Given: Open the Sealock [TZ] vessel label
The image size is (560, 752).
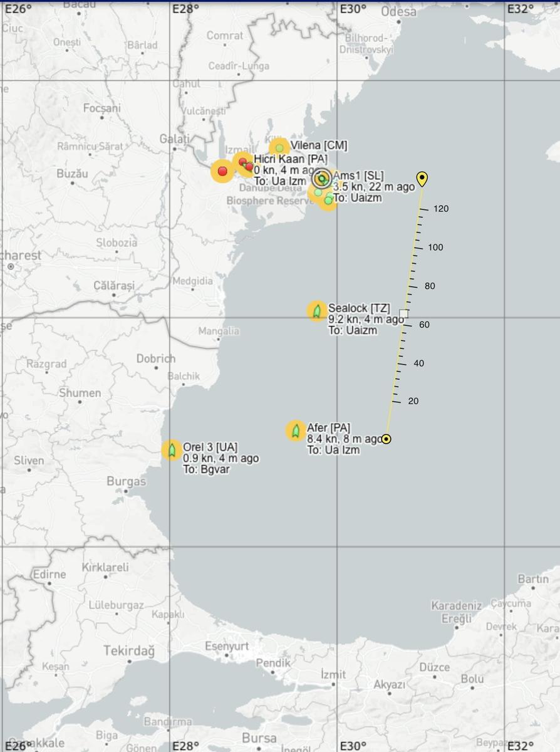Looking at the screenshot, I should point(359,308).
